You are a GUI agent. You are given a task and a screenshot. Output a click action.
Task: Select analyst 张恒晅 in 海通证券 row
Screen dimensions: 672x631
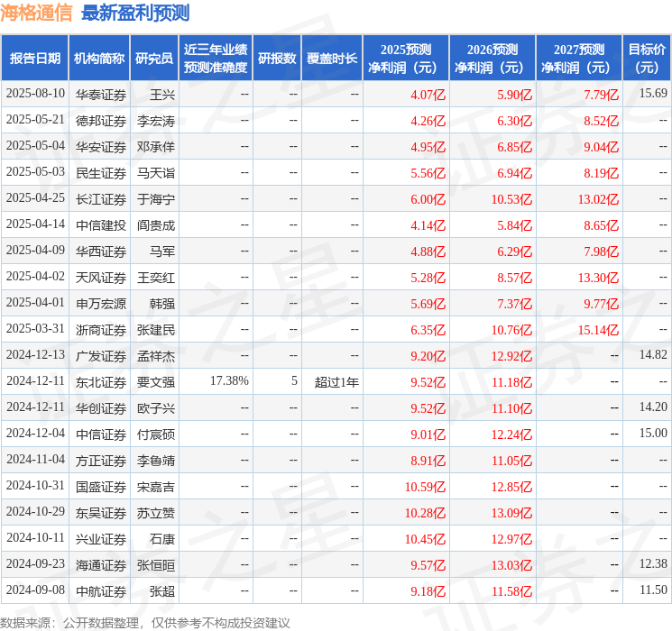pos(155,565)
